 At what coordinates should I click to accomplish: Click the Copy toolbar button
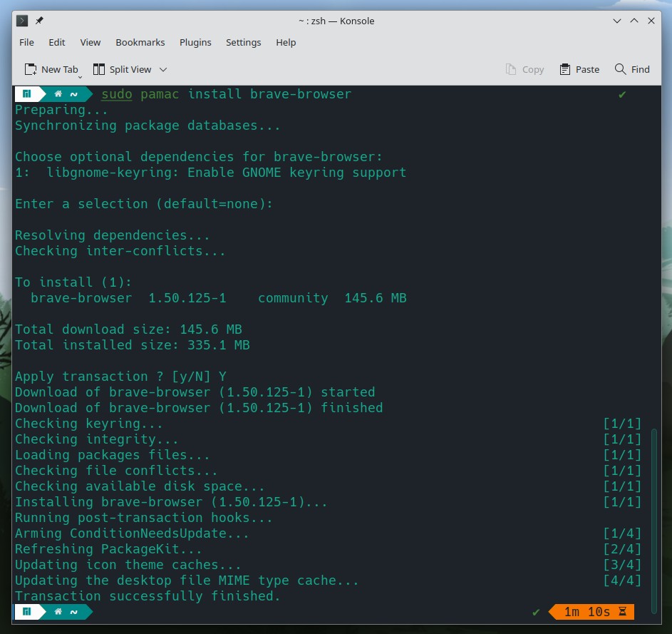click(x=525, y=69)
